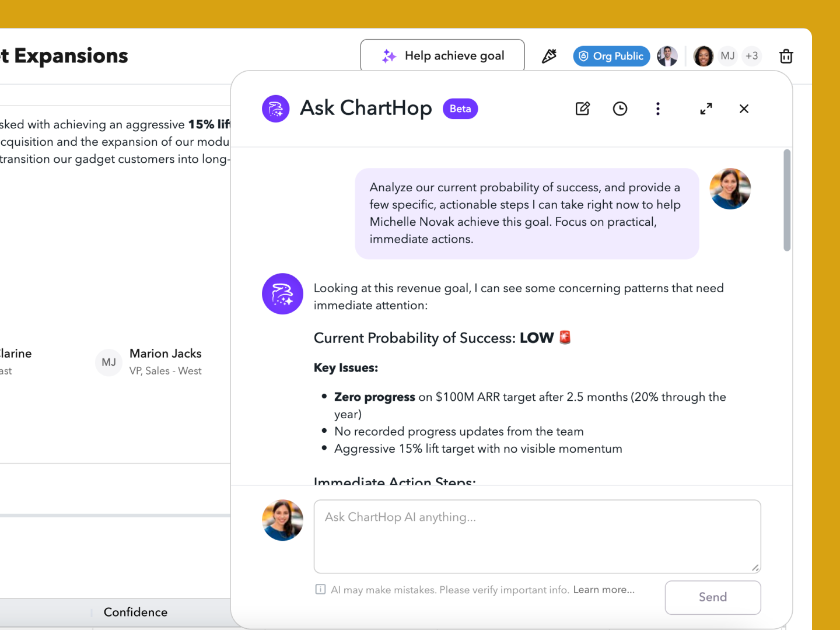Click the info icon by AI disclaimer
Viewport: 840px width, 630px height.
[x=320, y=589]
